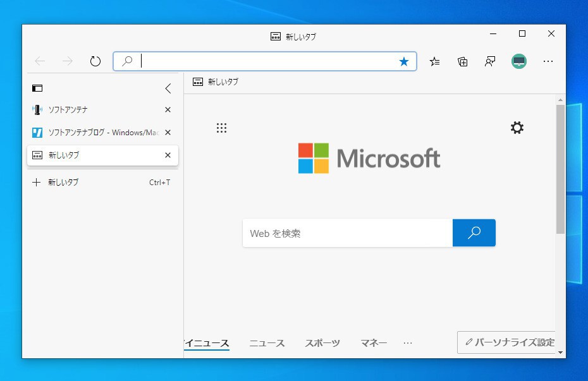Collapse the vertical tabs pane chevron
Screen dimensions: 588x381
(x=168, y=88)
